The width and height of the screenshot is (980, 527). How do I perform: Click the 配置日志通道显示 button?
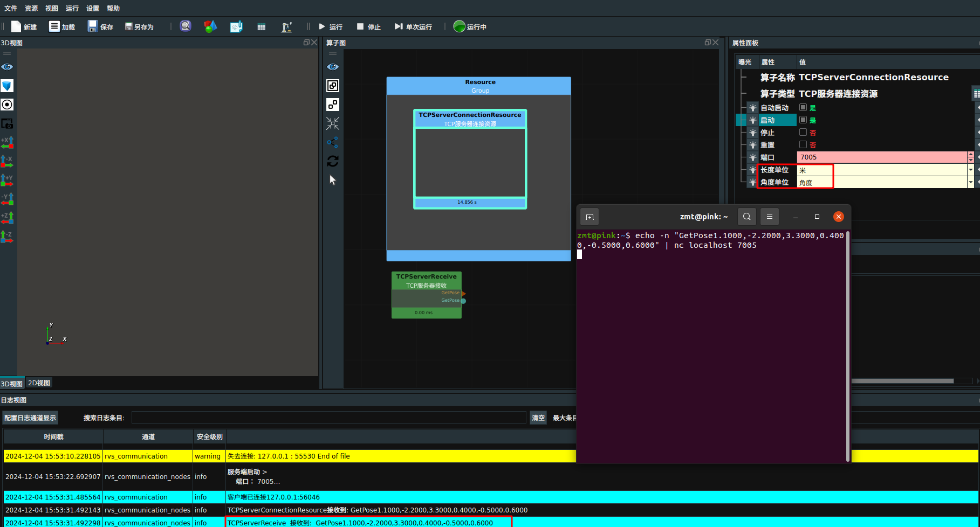click(x=30, y=418)
